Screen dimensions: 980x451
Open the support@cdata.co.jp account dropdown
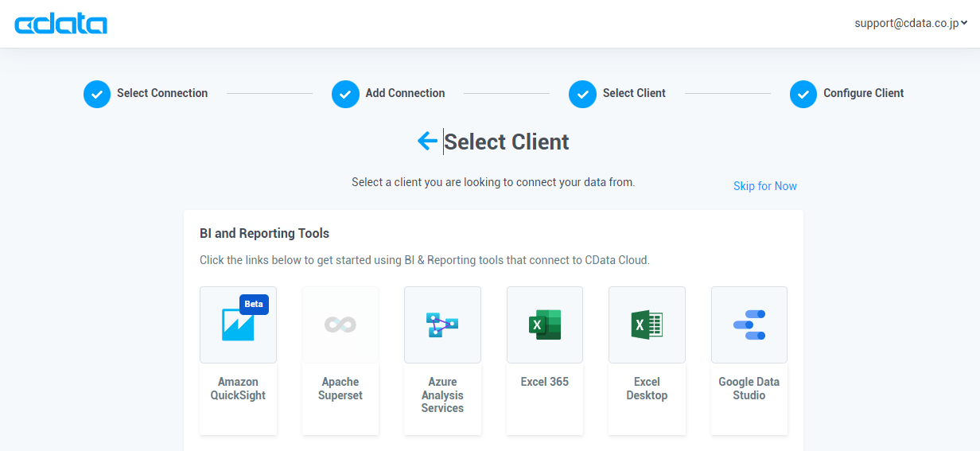(911, 23)
